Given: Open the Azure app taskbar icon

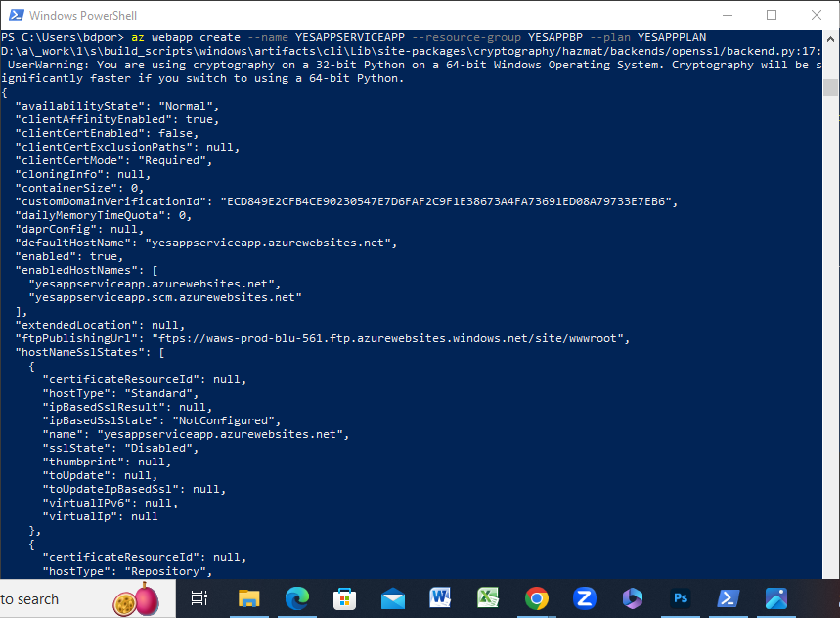Looking at the screenshot, I should pos(776,598).
